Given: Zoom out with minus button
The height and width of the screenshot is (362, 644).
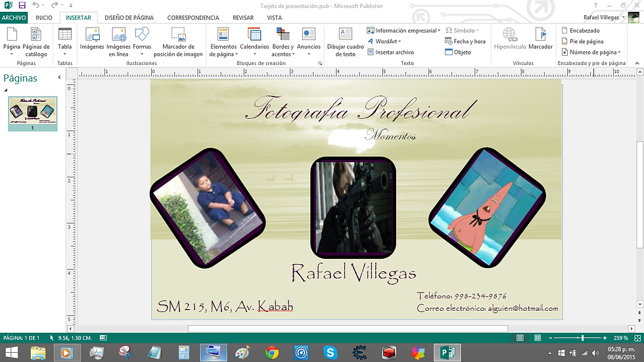Looking at the screenshot, I should [x=551, y=338].
